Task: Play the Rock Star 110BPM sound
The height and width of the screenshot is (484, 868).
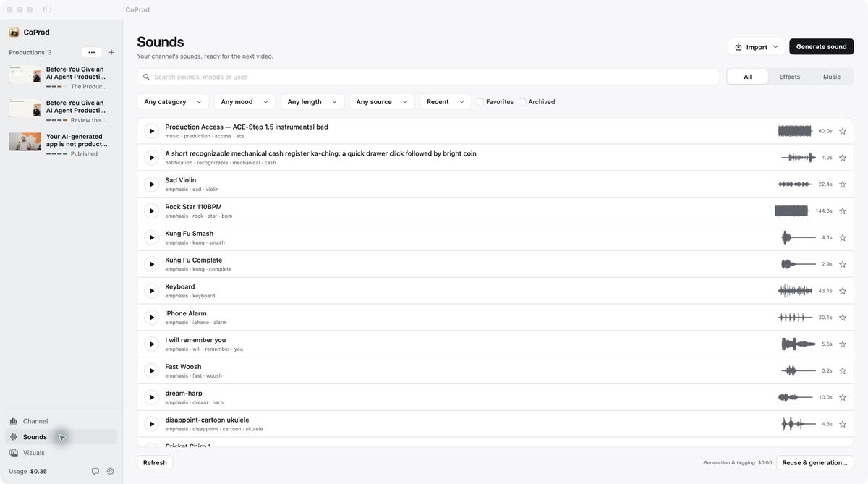Action: click(151, 211)
